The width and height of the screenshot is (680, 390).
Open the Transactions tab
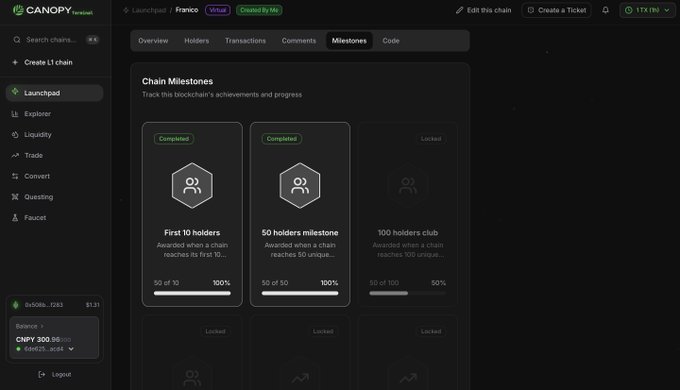click(x=245, y=41)
